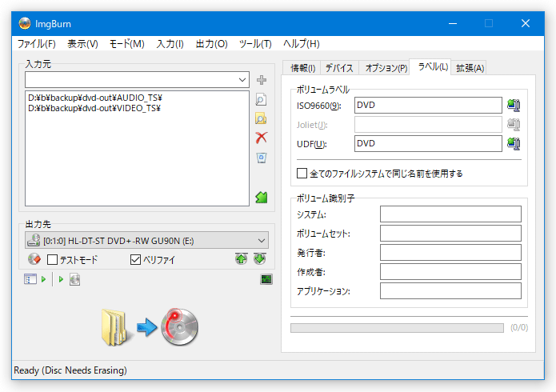Open the ヘルプ(H) menu
This screenshot has height=392, width=556.
(x=302, y=44)
